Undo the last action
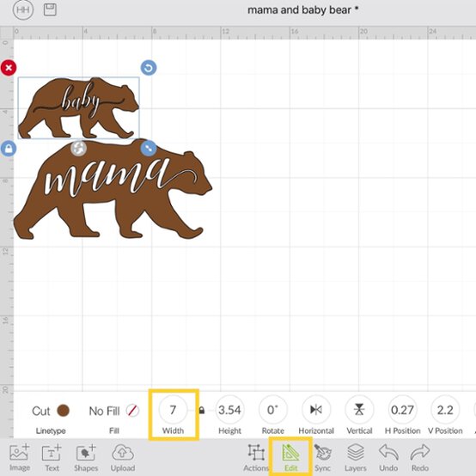Image resolution: width=476 pixels, height=476 pixels. pyautogui.click(x=388, y=458)
